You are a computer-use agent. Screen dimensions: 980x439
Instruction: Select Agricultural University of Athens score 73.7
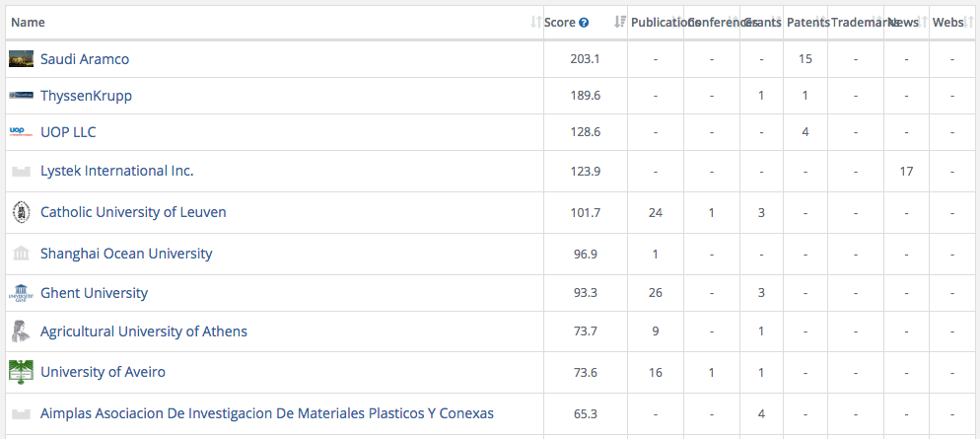coord(585,331)
